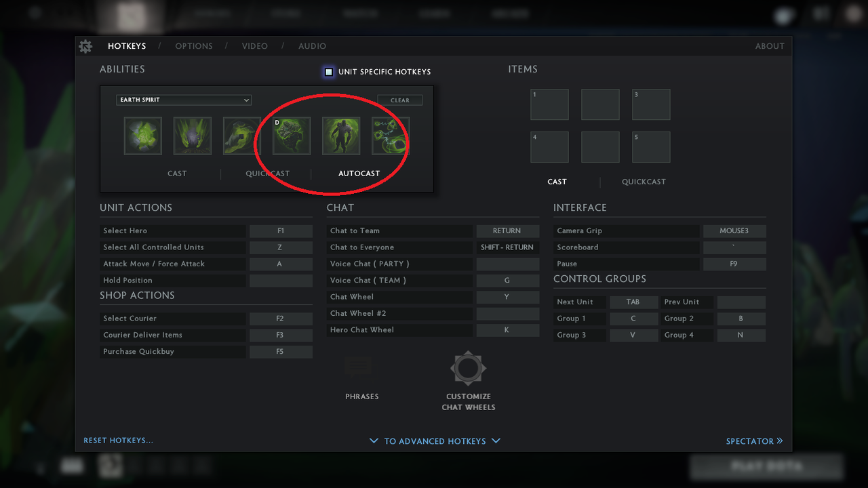This screenshot has height=488, width=868.
Task: Select unlabeled item slot between slots 4 and 5
Action: [x=600, y=147]
